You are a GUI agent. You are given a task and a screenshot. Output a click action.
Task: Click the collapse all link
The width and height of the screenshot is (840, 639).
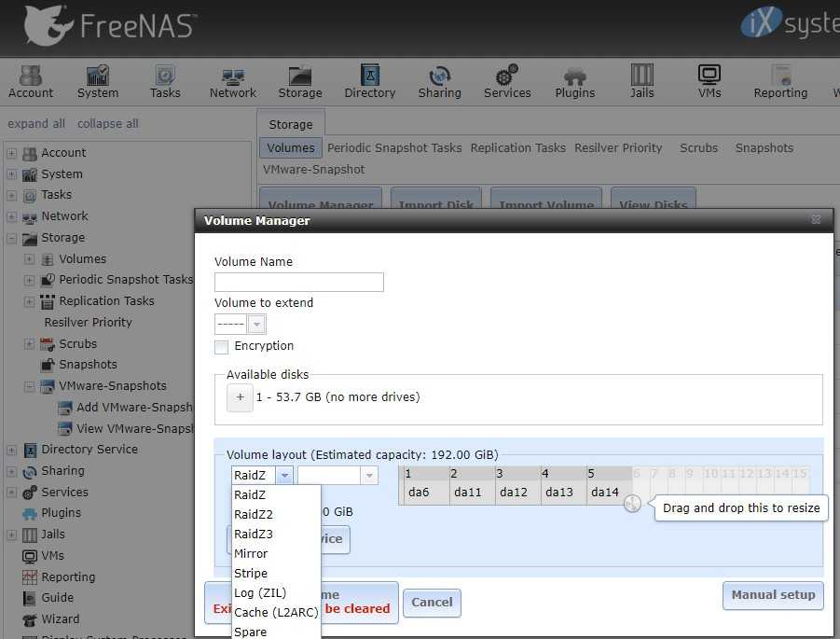coord(107,124)
